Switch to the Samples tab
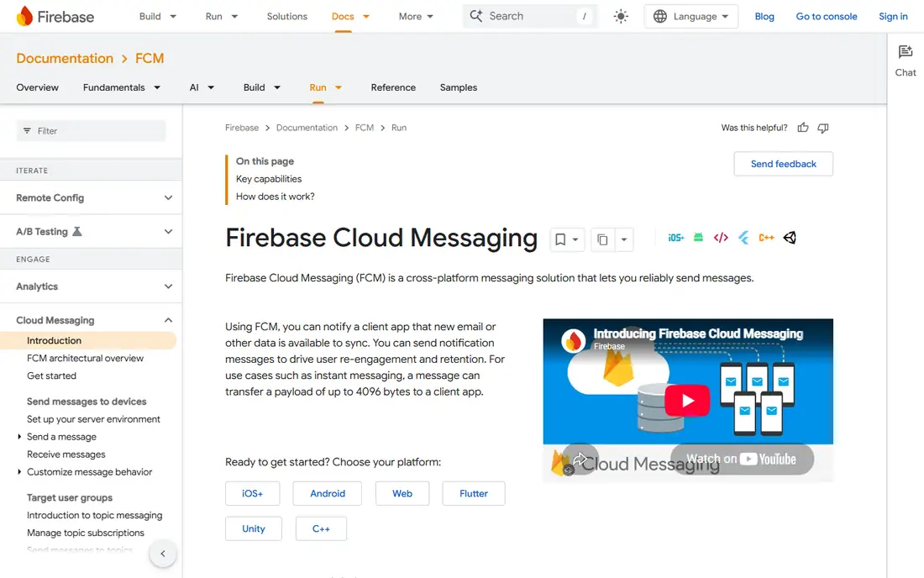This screenshot has height=578, width=924. [459, 87]
